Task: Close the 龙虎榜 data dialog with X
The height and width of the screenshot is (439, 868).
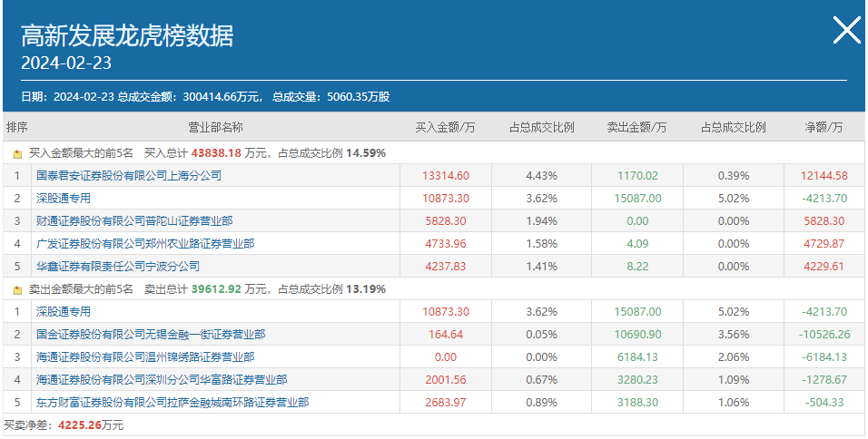Action: pos(847,30)
